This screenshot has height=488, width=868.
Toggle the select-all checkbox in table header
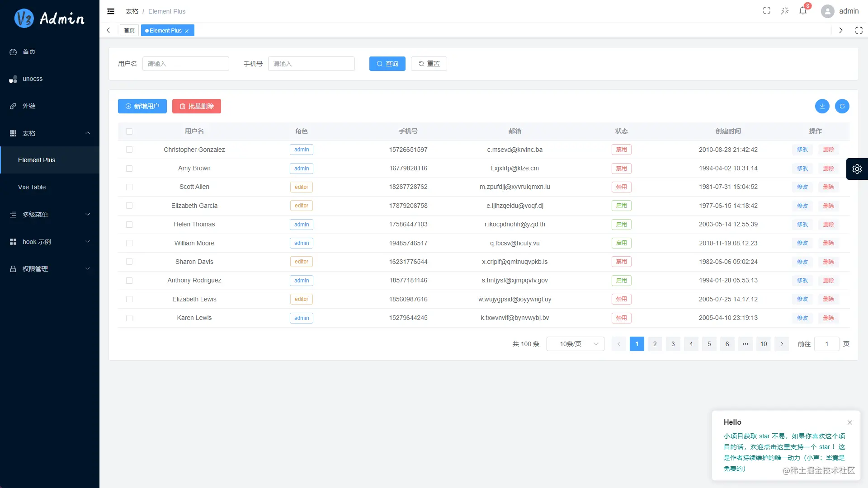point(129,131)
